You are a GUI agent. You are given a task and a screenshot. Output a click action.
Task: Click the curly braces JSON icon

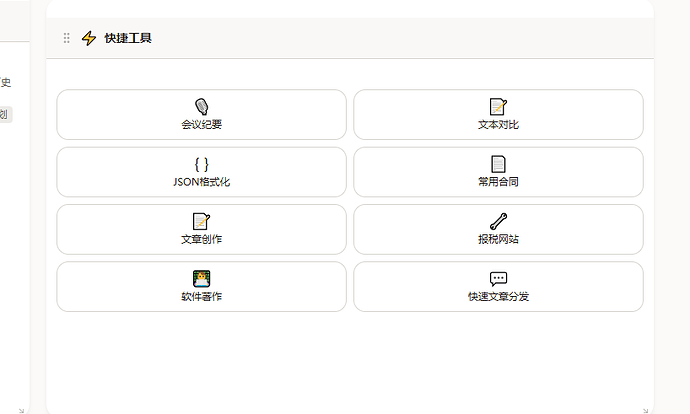201,164
